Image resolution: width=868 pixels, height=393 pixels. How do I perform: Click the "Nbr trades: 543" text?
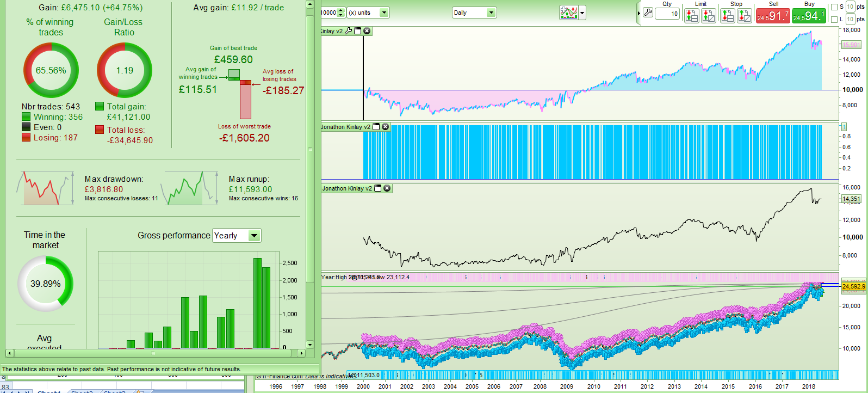tap(51, 107)
